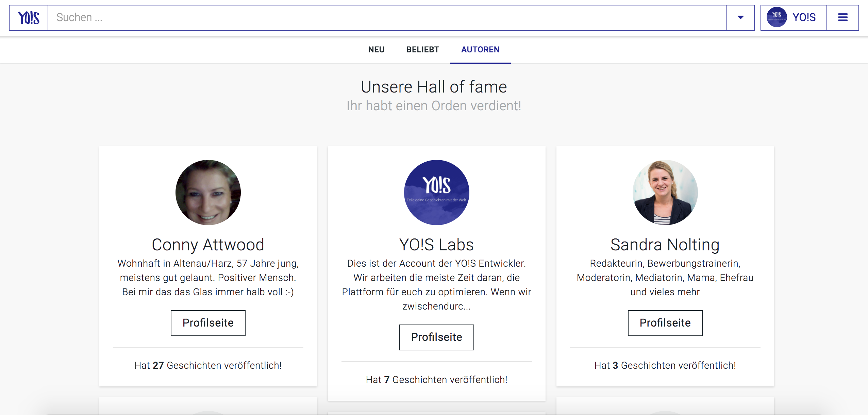Click the name Conny Attwood
Image resolution: width=868 pixels, height=415 pixels.
(x=208, y=245)
